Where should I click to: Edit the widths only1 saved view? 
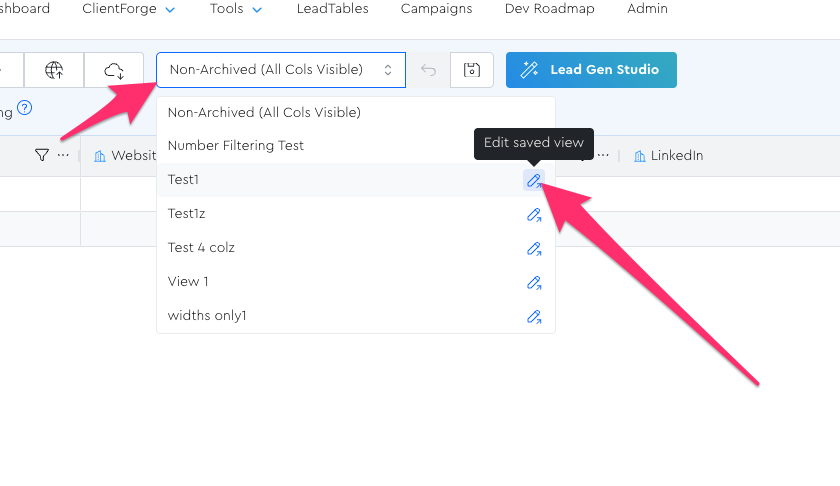(534, 316)
